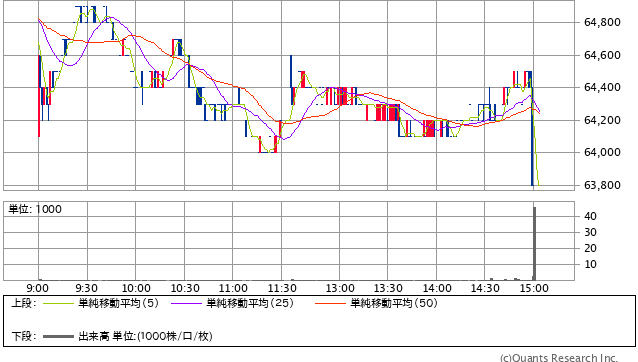Image resolution: width=638 pixels, height=362 pixels.
Task: Click the large blue closing candlestick at 15:00
Action: point(532,129)
